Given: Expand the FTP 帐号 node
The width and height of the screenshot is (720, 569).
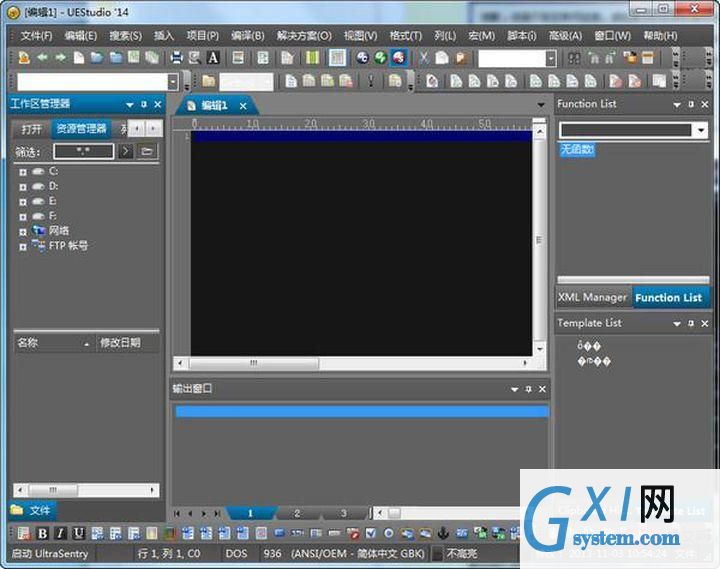Looking at the screenshot, I should (22, 247).
